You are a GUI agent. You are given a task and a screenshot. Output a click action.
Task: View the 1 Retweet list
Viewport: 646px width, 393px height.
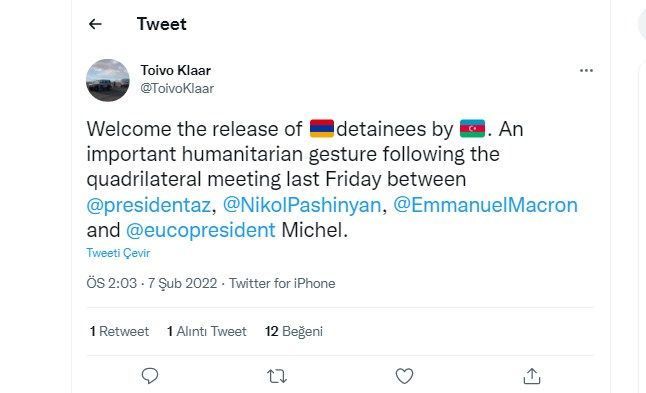(119, 331)
